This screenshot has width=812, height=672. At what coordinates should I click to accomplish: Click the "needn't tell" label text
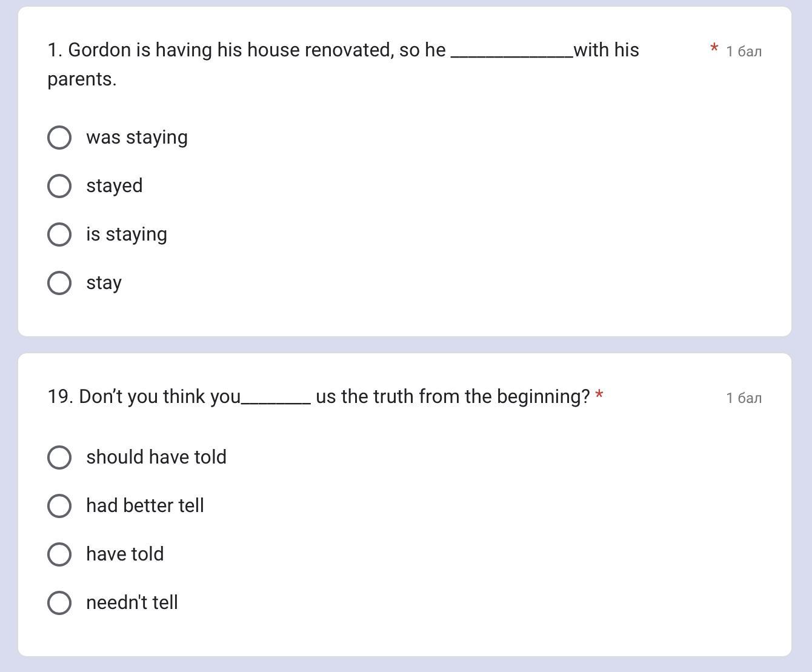(x=131, y=603)
